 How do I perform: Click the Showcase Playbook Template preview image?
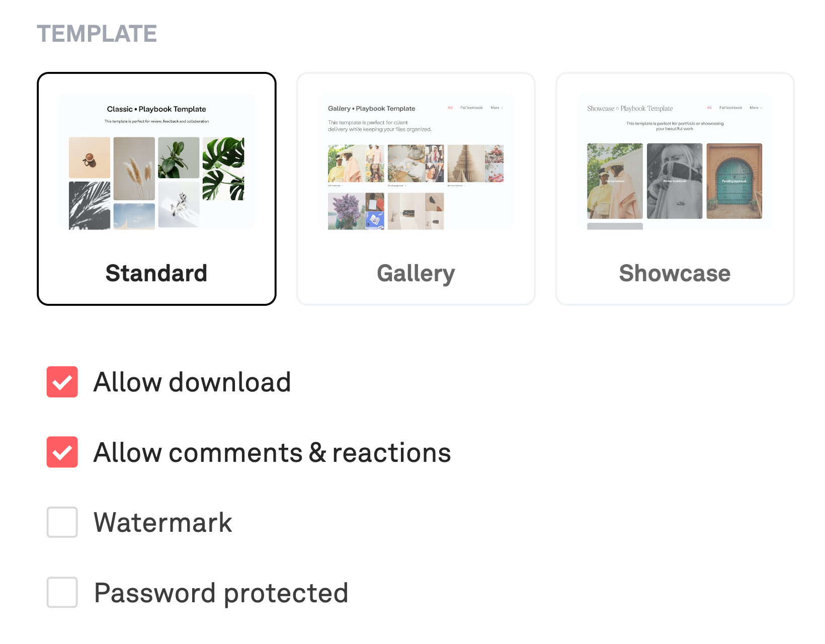pos(675,162)
